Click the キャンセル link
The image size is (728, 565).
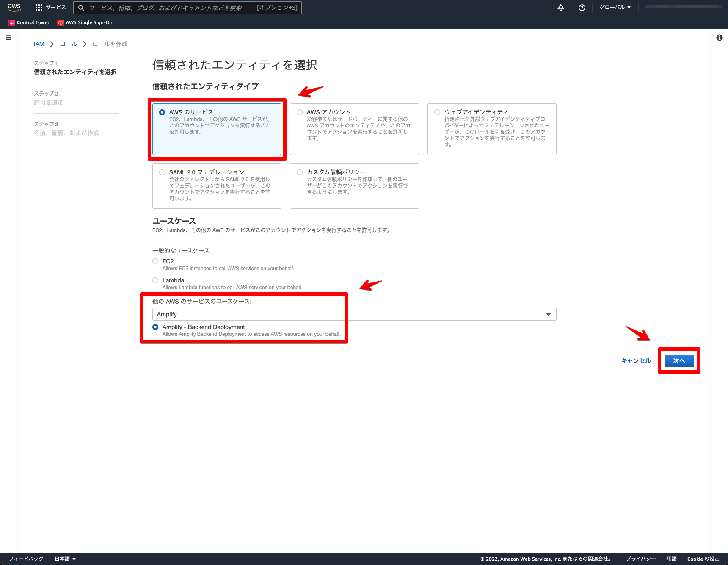coord(636,361)
